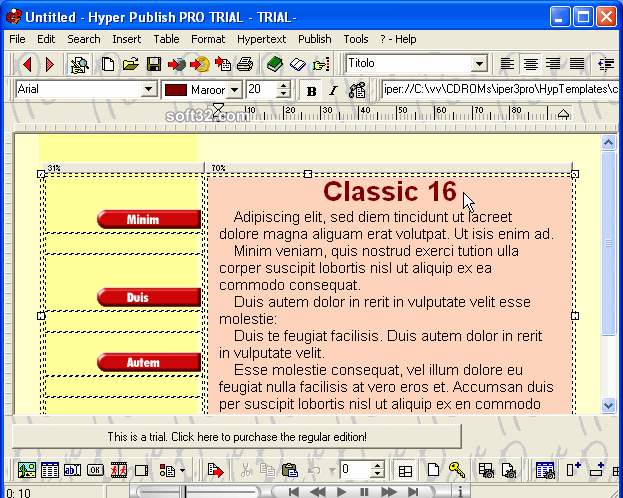Insert a frame with the box icon
The image size is (623, 498).
(141, 471)
